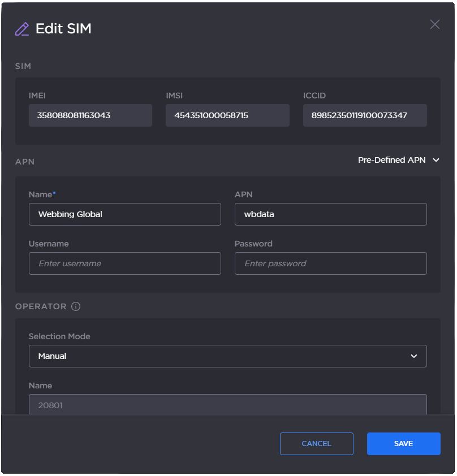Open the info icon next to OPERATOR
The image size is (457, 476).
(x=75, y=306)
